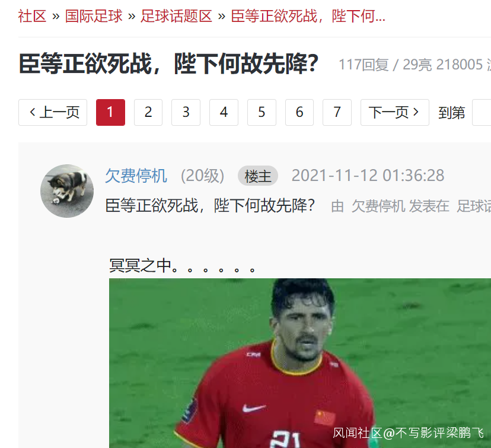Go to 国际足球 breadcrumb section
The image size is (491, 448).
pyautogui.click(x=94, y=16)
